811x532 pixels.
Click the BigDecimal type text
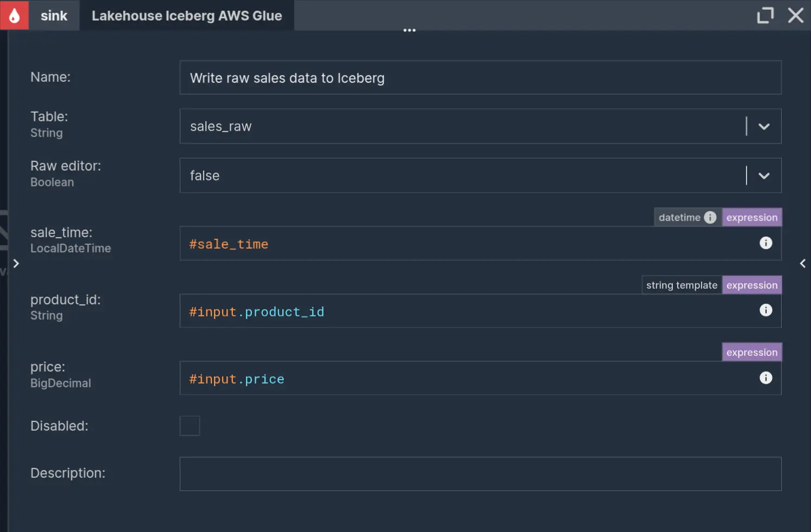61,383
